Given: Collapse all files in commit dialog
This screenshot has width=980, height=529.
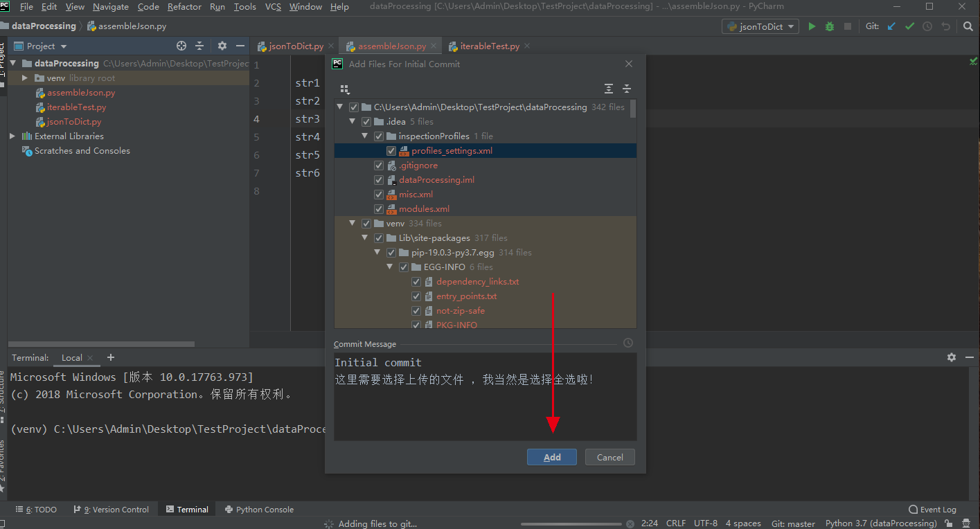Looking at the screenshot, I should pyautogui.click(x=627, y=89).
